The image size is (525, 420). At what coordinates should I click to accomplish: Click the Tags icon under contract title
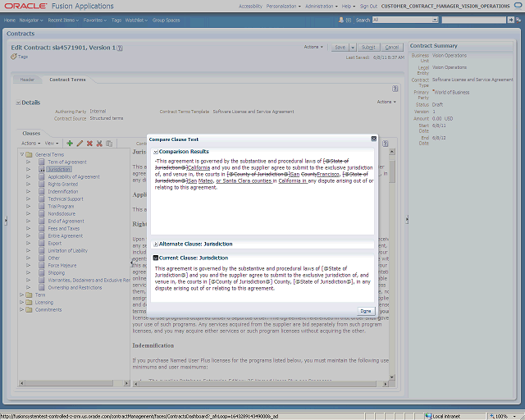click(13, 57)
